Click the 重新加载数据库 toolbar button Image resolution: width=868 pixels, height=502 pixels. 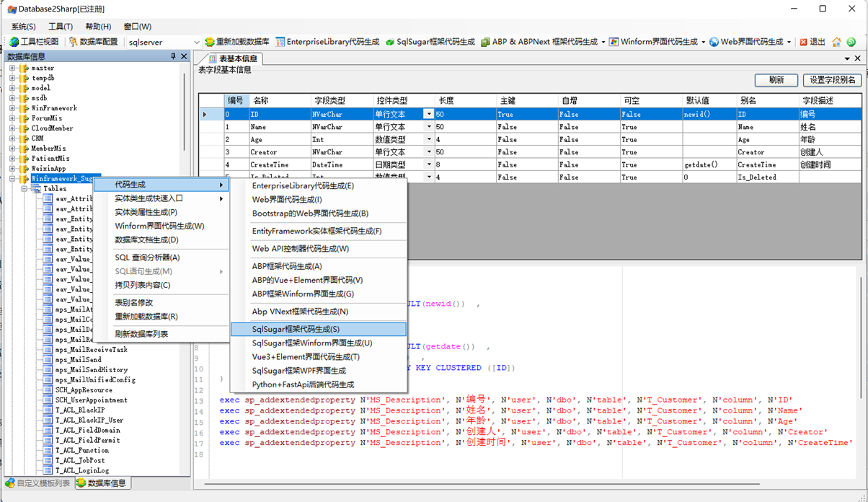[x=236, y=42]
